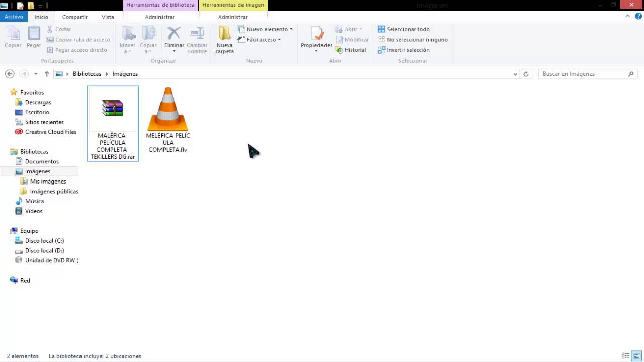Switch to large icons view
Image resolution: width=644 pixels, height=362 pixels.
(636, 356)
